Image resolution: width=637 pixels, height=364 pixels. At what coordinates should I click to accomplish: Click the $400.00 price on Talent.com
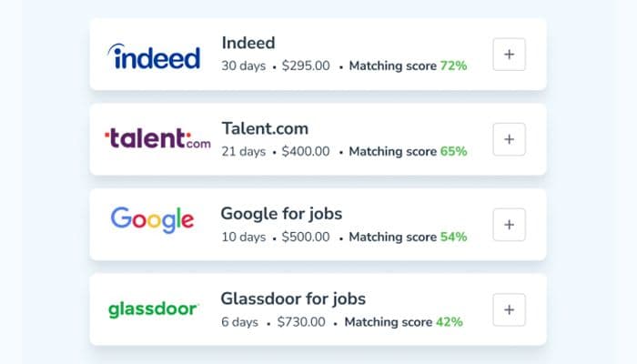tap(306, 151)
